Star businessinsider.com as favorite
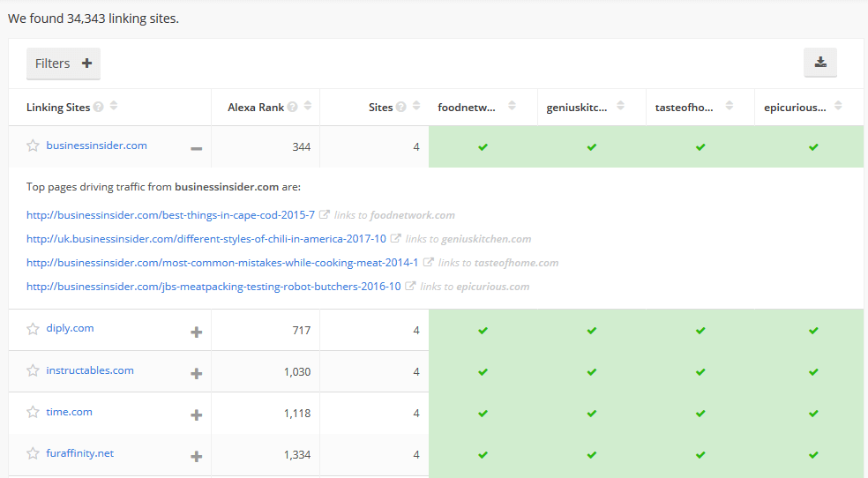Screen dimensions: 868x478 pos(34,146)
